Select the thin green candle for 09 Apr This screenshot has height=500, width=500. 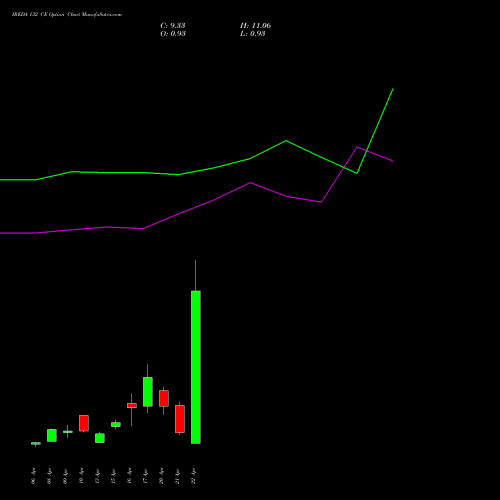point(68,432)
